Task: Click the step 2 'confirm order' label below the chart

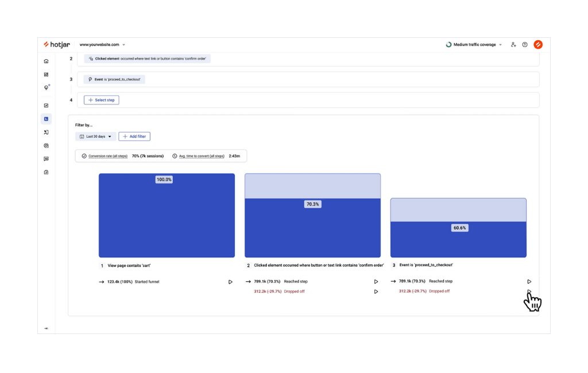Action: (319, 265)
